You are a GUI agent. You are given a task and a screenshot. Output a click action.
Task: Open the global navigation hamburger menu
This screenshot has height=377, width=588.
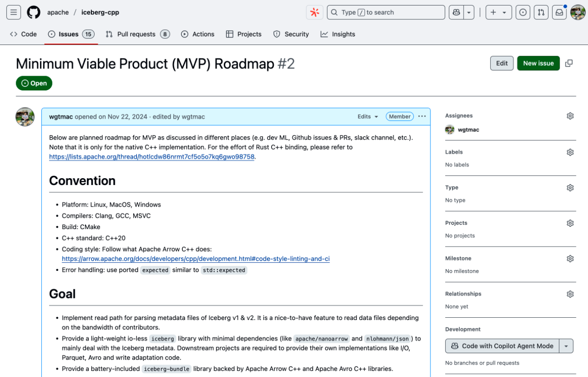point(13,12)
